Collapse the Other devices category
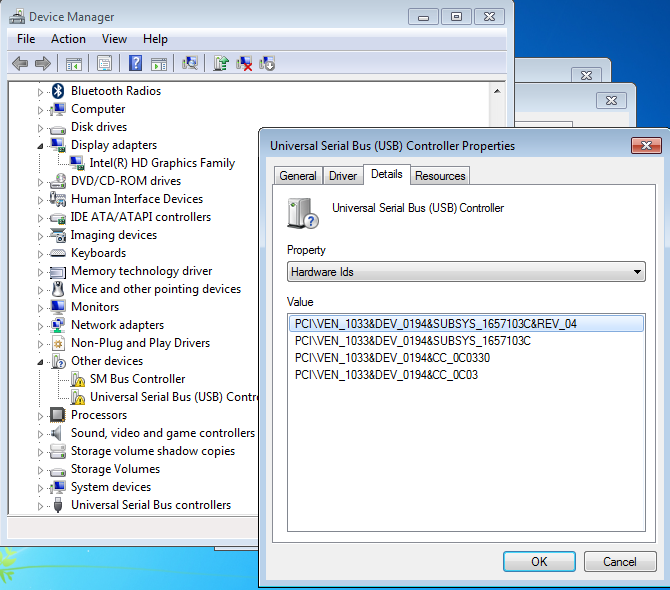Image resolution: width=670 pixels, height=590 pixels. point(41,361)
